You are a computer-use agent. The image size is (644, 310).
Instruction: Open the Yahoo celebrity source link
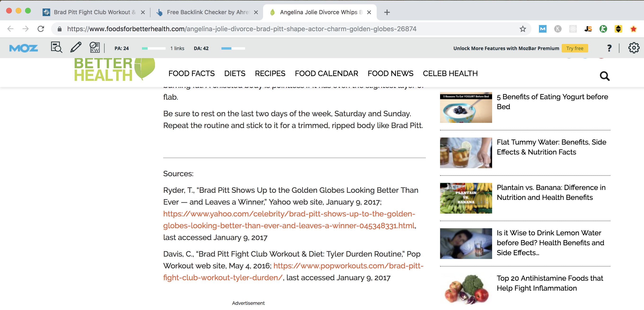click(289, 220)
